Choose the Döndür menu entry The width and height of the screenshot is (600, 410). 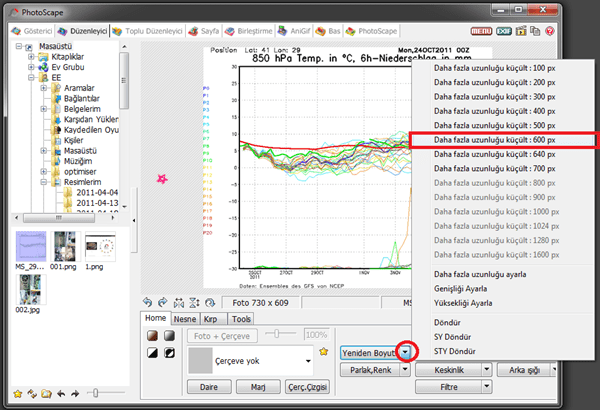coord(447,323)
